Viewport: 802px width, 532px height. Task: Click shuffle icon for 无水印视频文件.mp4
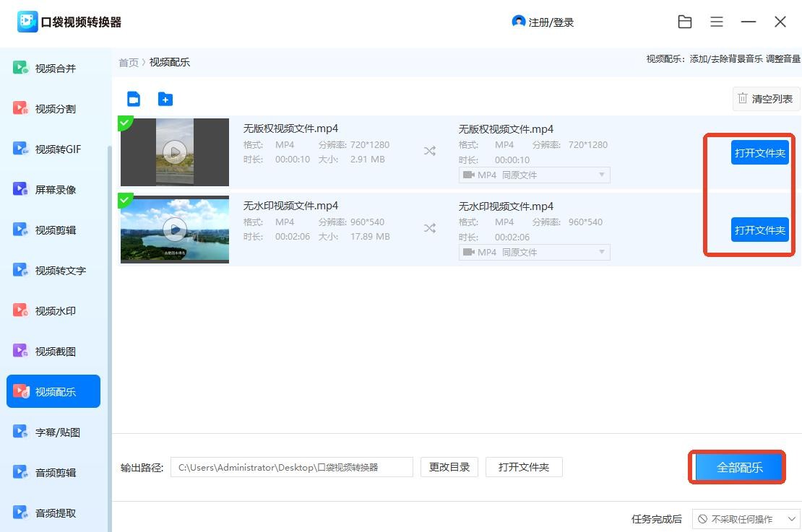[x=430, y=228]
